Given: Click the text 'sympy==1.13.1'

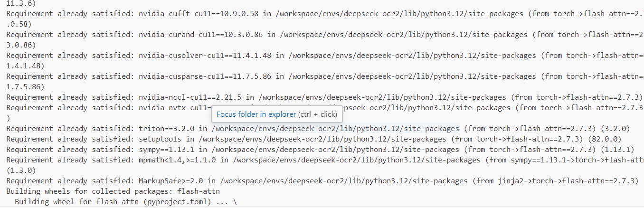Looking at the screenshot, I should pos(167,150).
